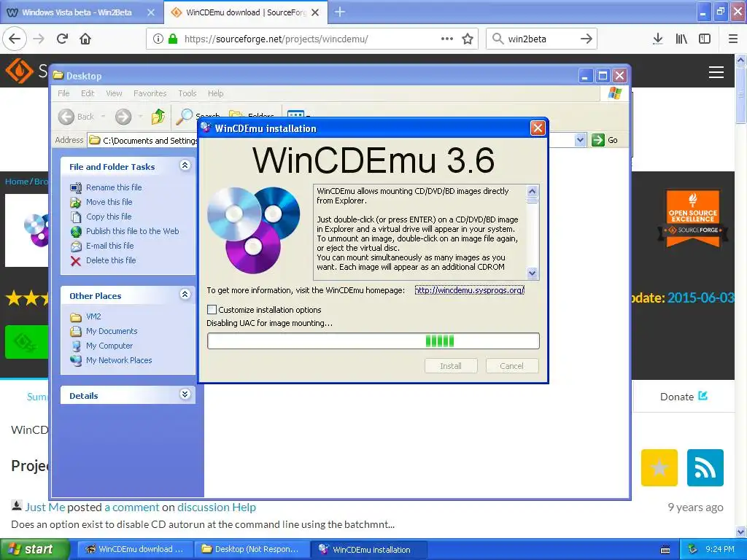Open the Explorer address bar dropdown
This screenshot has height=560, width=747.
click(x=580, y=140)
